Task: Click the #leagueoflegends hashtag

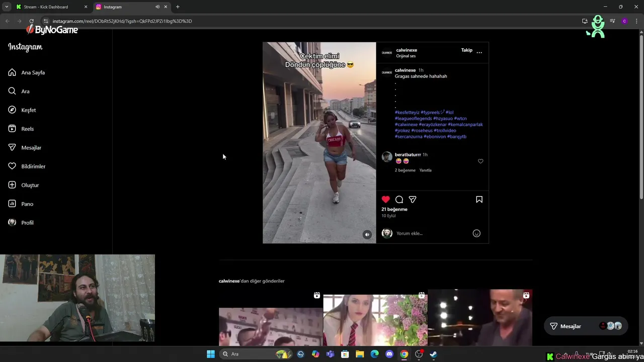Action: (x=413, y=119)
